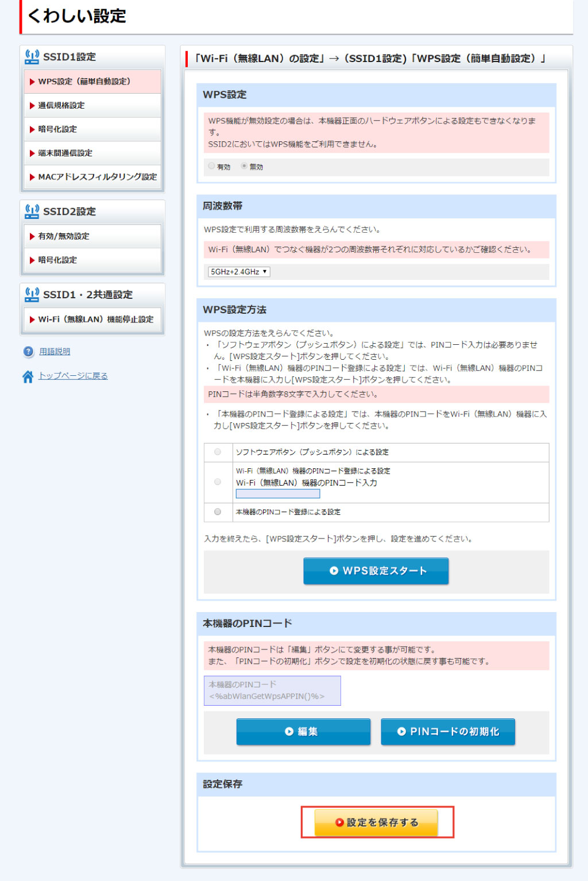This screenshot has height=881, width=588.
Task: Click the SSID2設定 router icon
Action: [32, 211]
